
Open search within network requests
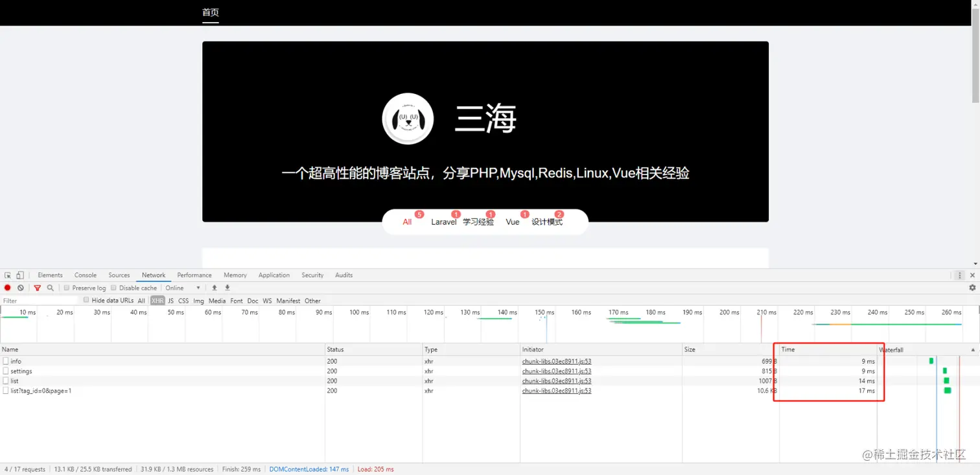50,288
